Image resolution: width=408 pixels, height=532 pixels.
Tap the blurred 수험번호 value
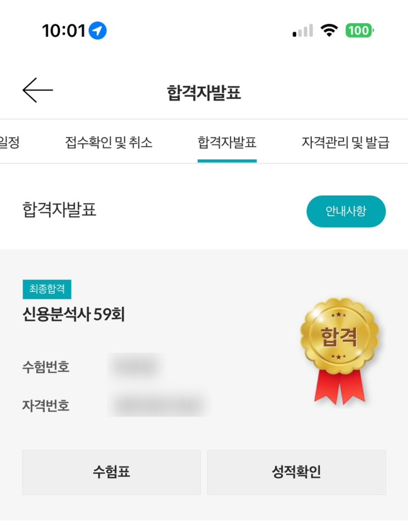click(x=136, y=366)
